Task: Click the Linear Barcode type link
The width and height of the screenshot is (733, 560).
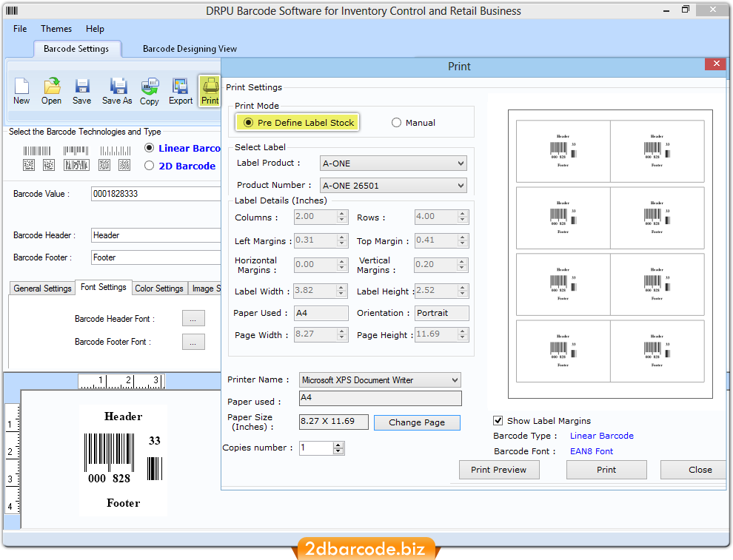Action: point(602,436)
